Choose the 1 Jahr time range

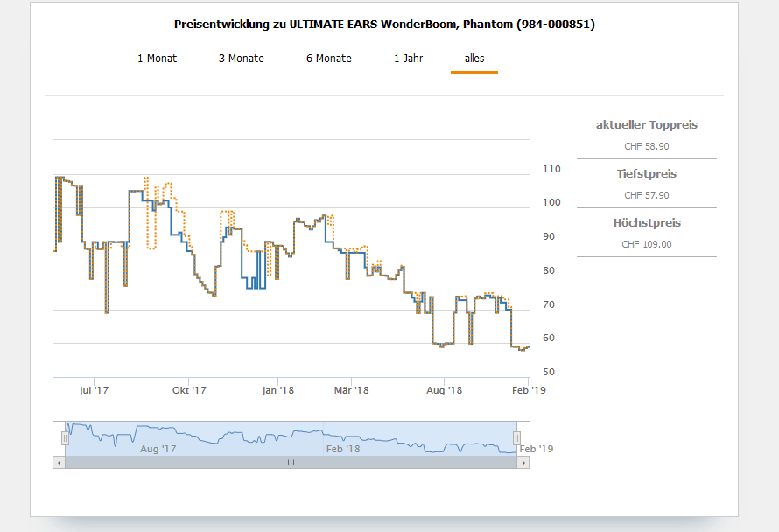[408, 59]
